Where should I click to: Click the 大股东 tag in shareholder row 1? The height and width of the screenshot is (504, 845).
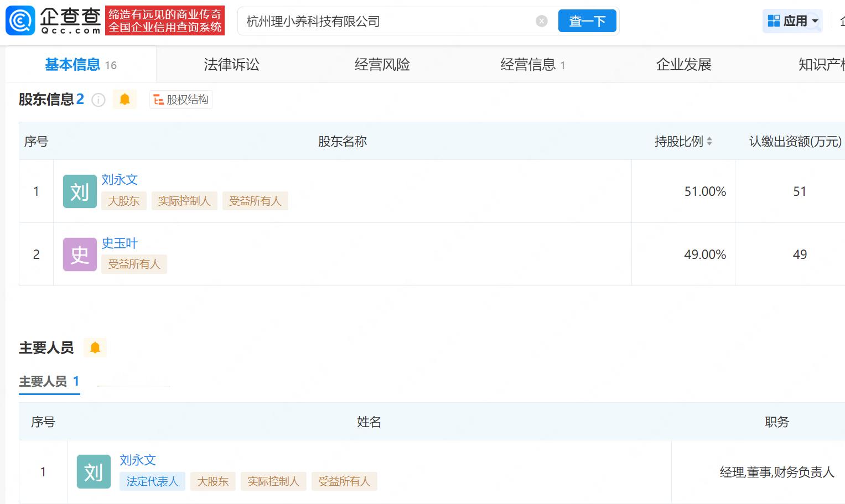tap(124, 201)
